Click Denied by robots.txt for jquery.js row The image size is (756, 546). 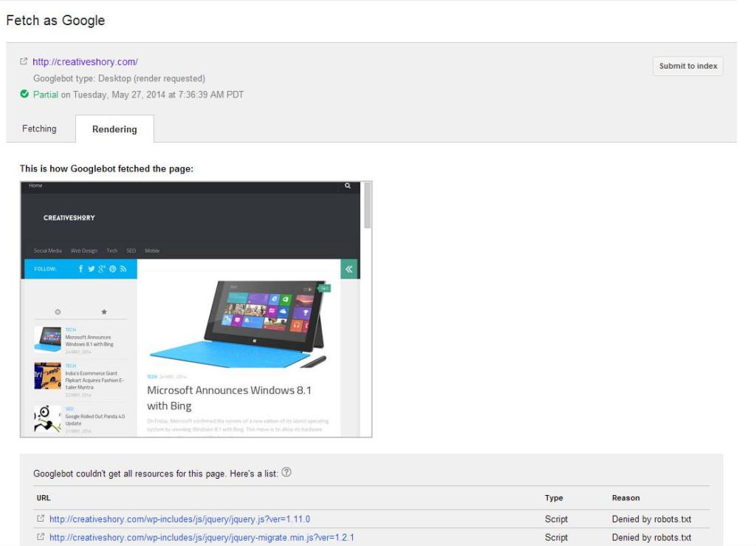click(651, 519)
